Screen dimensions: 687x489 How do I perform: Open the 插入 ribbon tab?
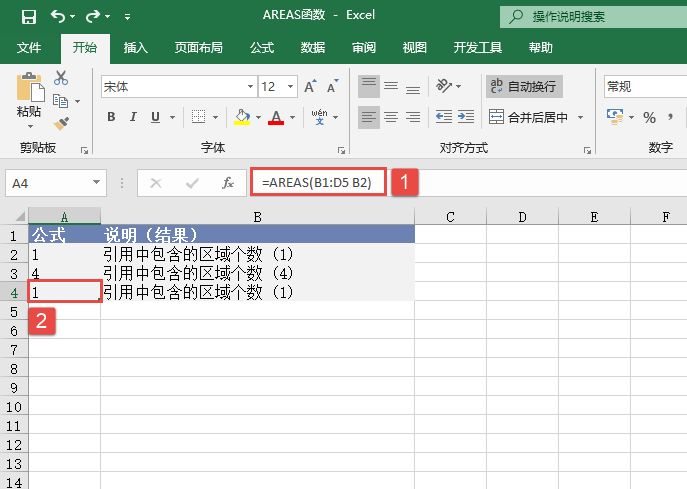coord(135,47)
